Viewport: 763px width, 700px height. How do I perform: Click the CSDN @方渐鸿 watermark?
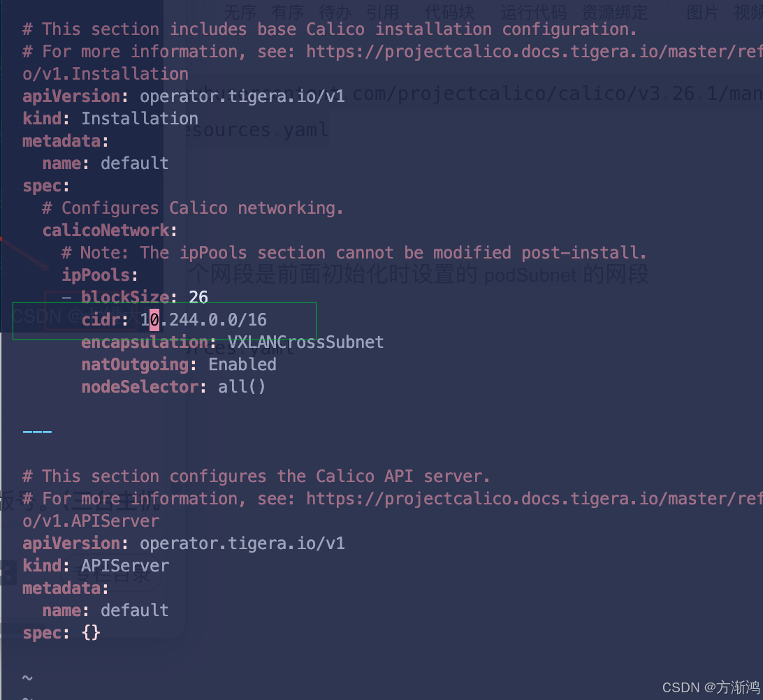pos(711,687)
